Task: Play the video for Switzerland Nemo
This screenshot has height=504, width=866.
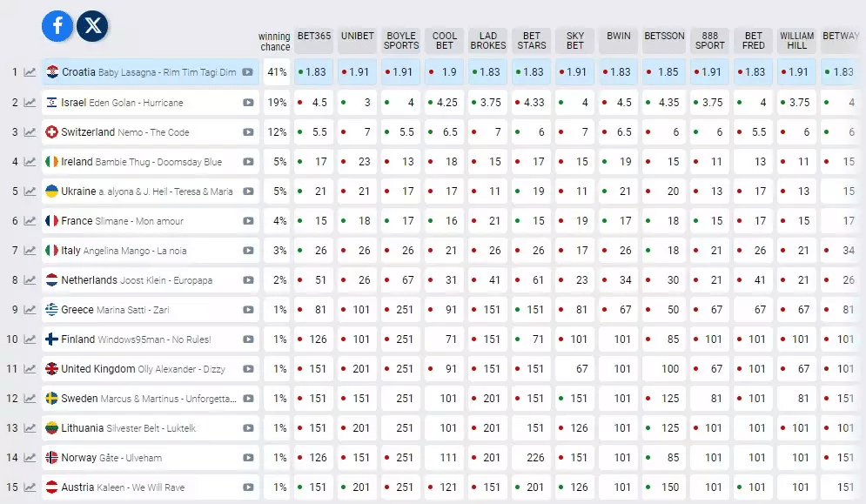Action: click(248, 132)
